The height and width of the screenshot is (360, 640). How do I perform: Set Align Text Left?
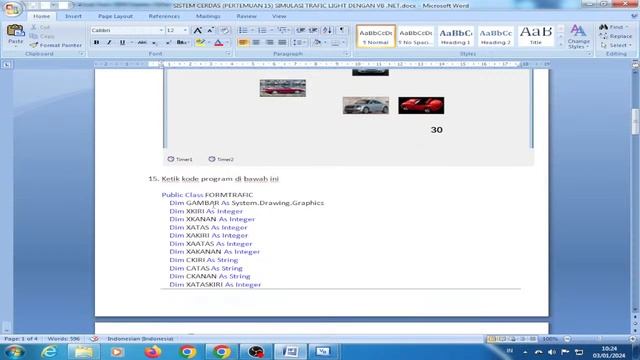[243, 42]
